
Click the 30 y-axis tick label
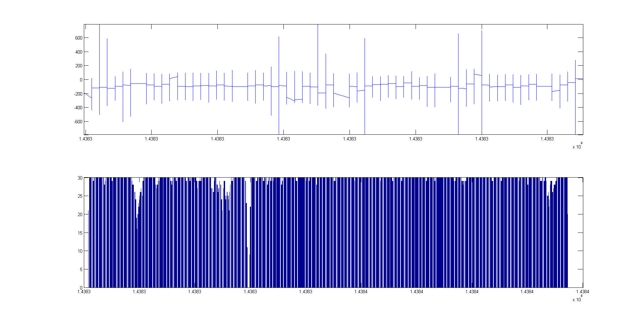tap(80, 178)
